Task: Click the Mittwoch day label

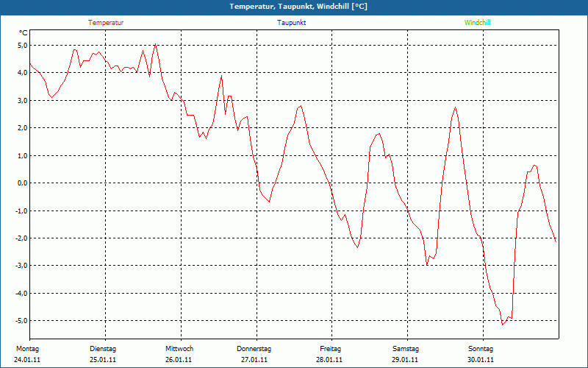Action: tap(179, 349)
